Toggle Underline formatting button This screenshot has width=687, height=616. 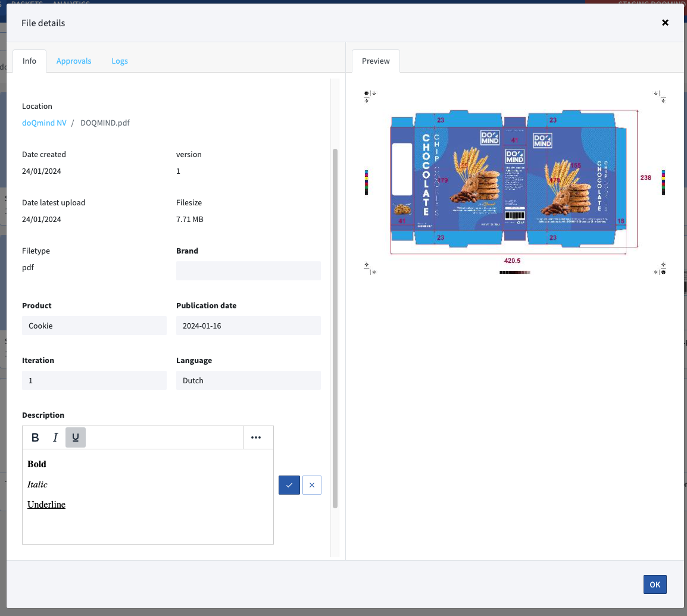tap(76, 437)
